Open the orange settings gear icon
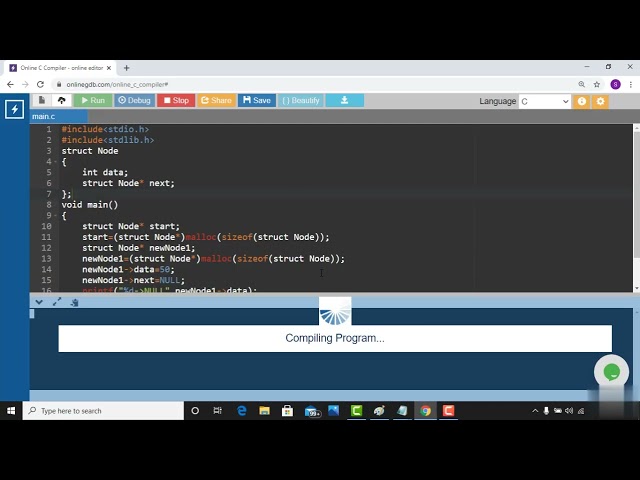The image size is (640, 480). 600,101
